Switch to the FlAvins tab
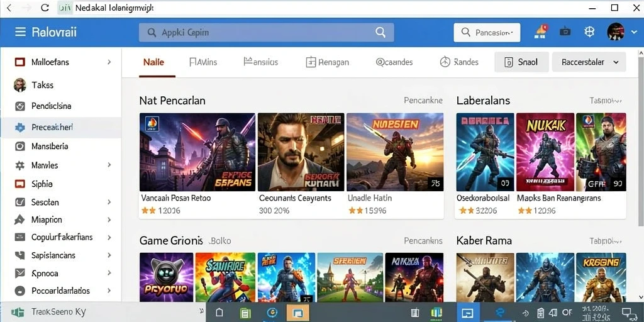This screenshot has width=644, height=322. [203, 62]
